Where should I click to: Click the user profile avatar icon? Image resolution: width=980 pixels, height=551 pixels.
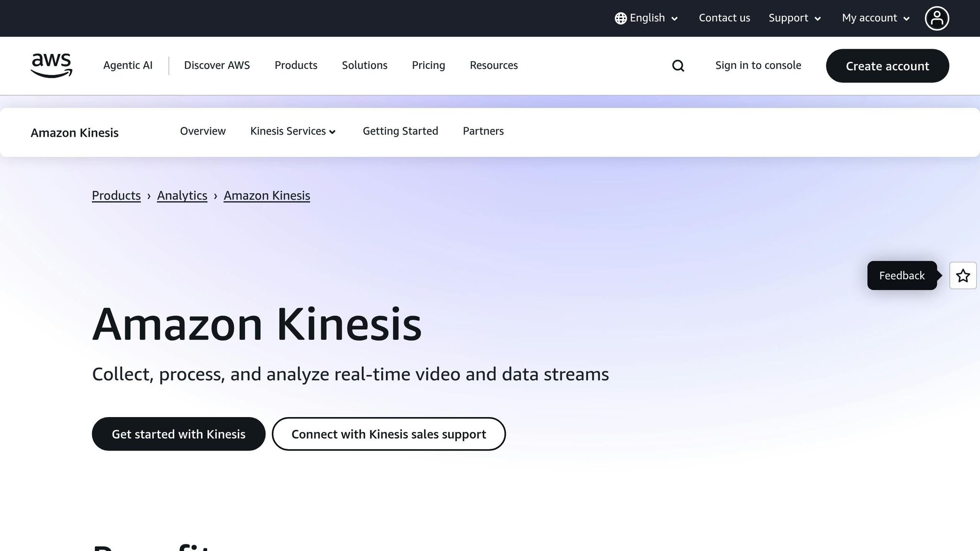pos(937,18)
